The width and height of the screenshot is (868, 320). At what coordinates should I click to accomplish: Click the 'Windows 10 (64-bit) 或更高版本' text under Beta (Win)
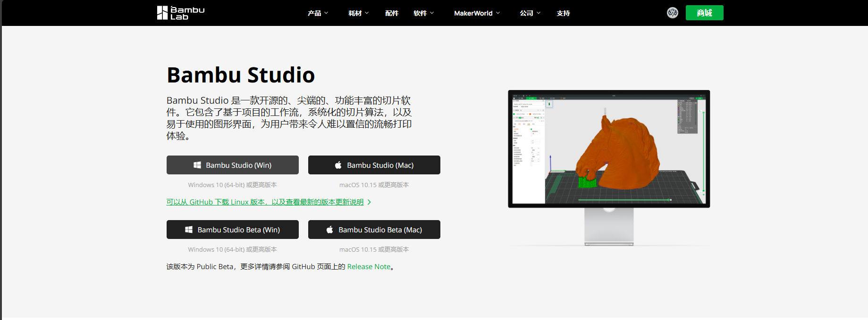tap(232, 249)
